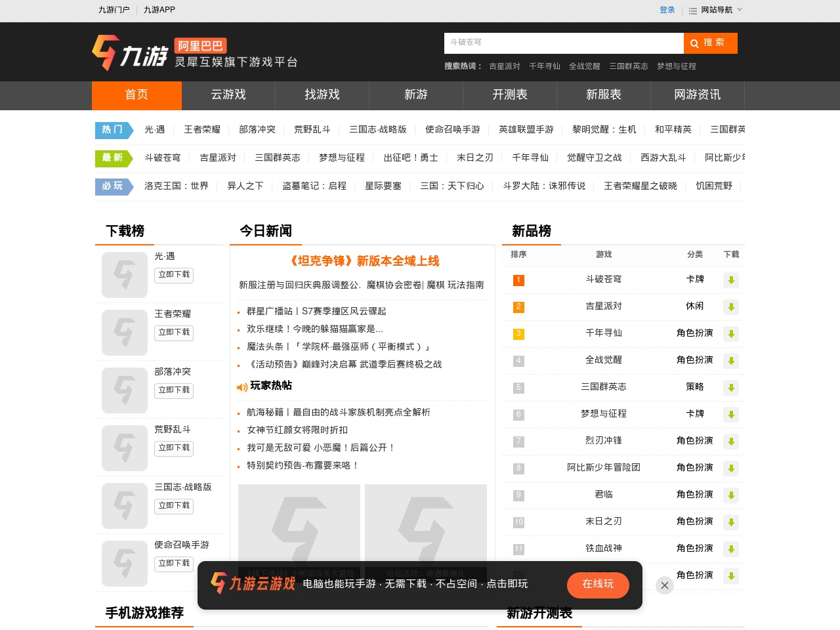Viewport: 840px width, 630px height.
Task: Close the cloud gaming banner with X
Action: pyautogui.click(x=665, y=585)
